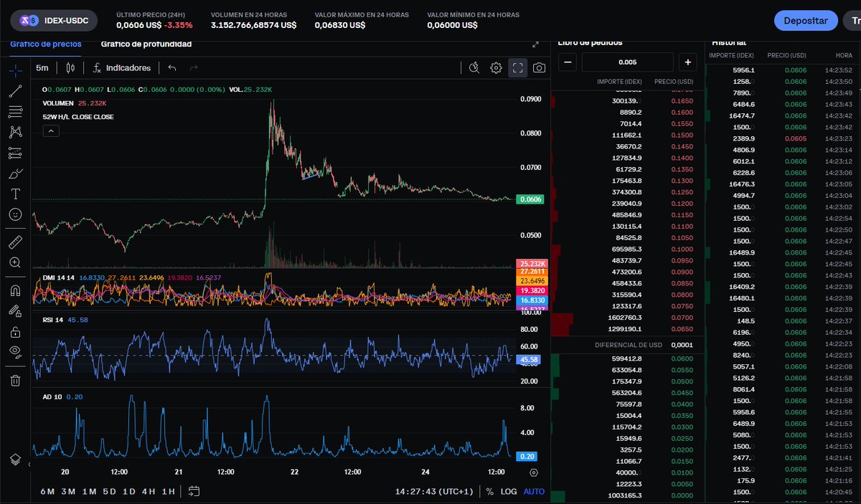Select the 3M date range
This screenshot has height=504, width=861.
68,492
